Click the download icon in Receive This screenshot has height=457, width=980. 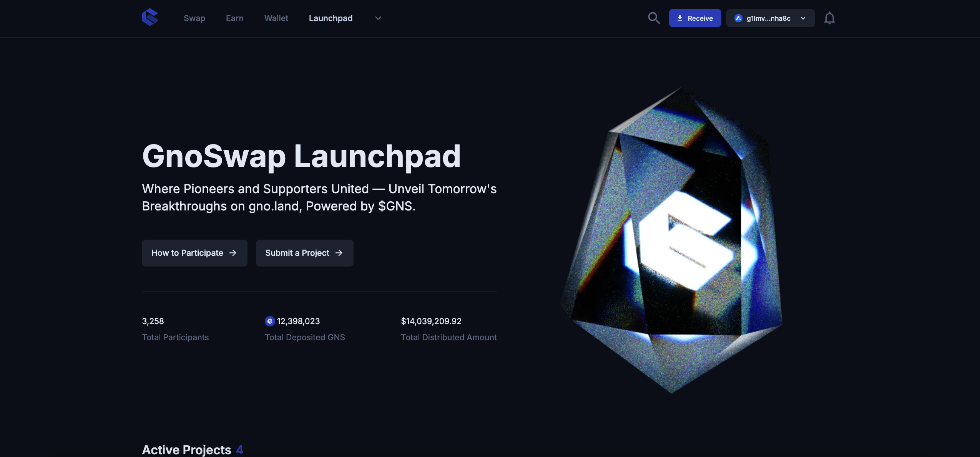point(680,18)
